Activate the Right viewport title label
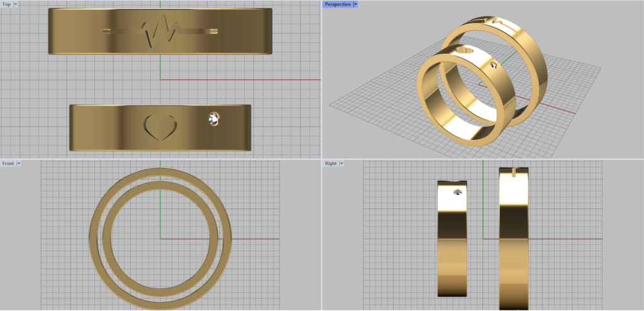The height and width of the screenshot is (311, 644). [330, 163]
